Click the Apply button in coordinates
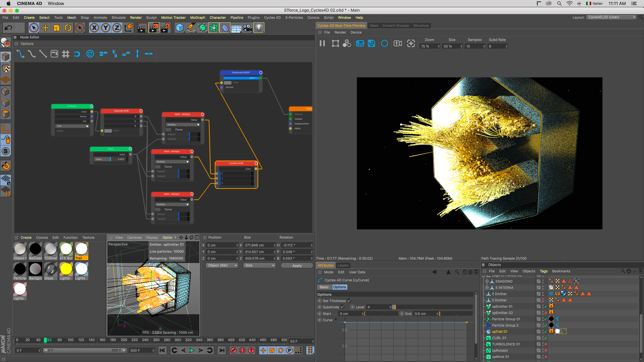Image resolution: width=644 pixels, height=362 pixels. click(x=297, y=266)
